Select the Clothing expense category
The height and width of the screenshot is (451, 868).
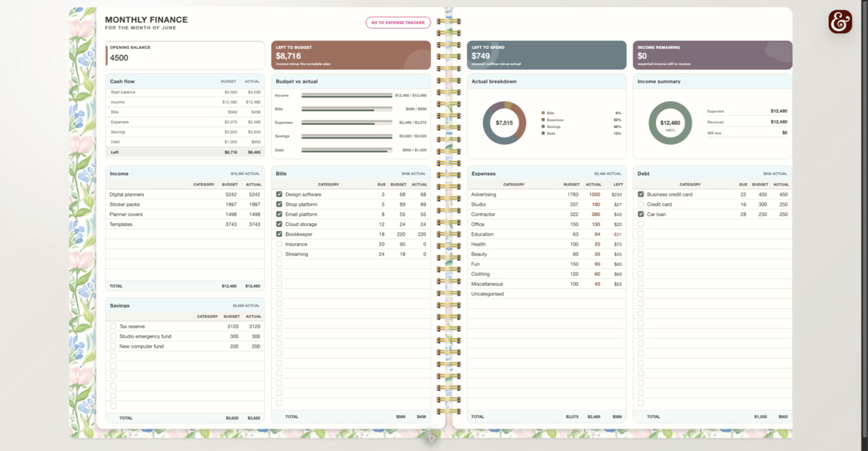pos(480,274)
